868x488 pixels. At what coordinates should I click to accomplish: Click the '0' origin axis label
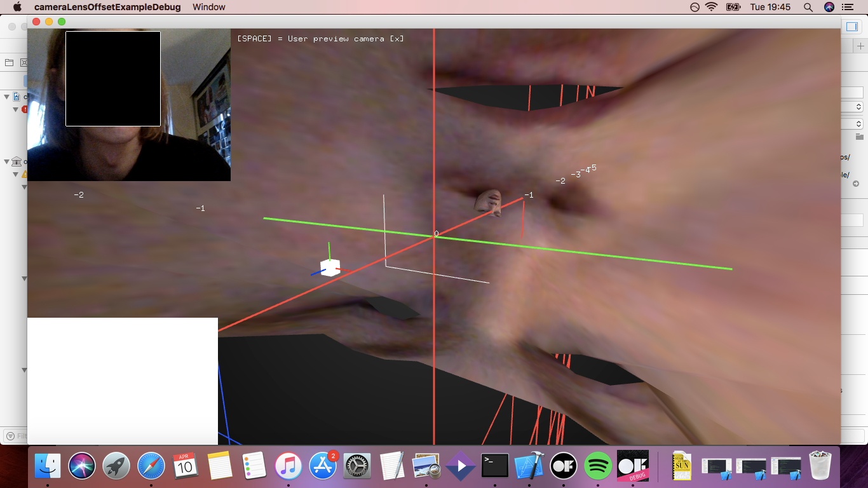tap(436, 234)
